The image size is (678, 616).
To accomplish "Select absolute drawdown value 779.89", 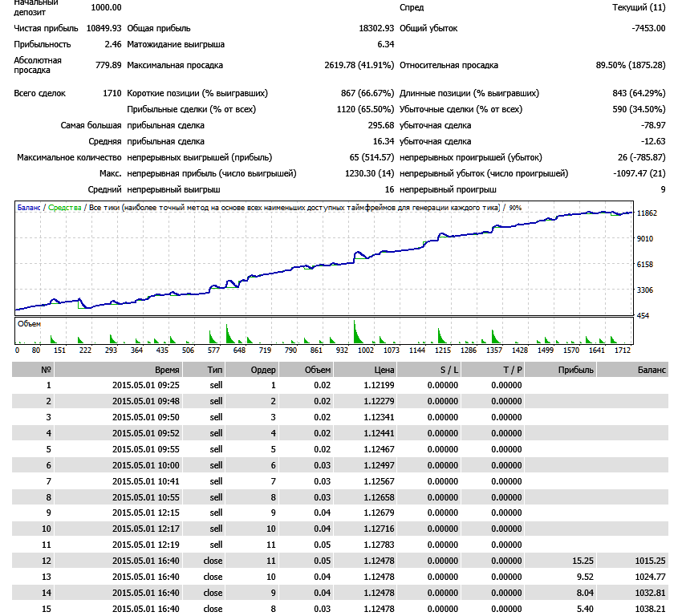I will click(108, 65).
